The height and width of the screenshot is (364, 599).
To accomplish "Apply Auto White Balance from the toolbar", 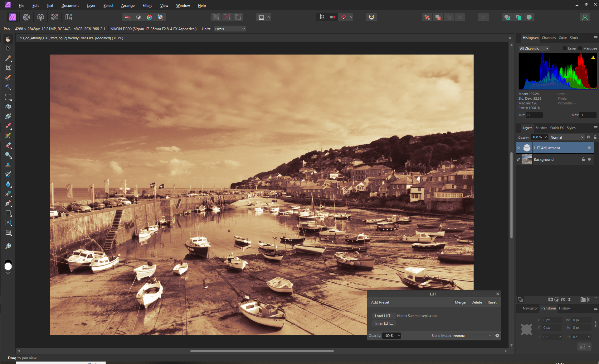I will (x=160, y=17).
